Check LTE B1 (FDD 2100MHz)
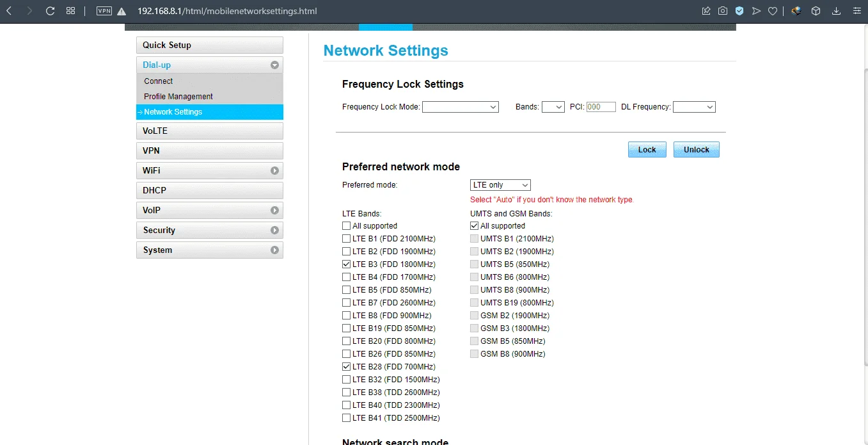Viewport: 868px width, 445px height. coord(346,239)
